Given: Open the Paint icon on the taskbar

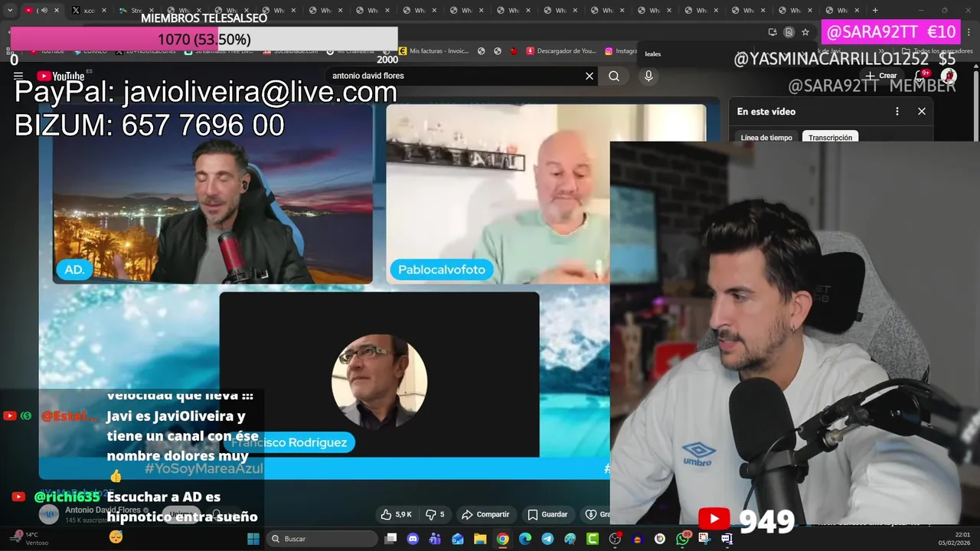Looking at the screenshot, I should [x=570, y=539].
